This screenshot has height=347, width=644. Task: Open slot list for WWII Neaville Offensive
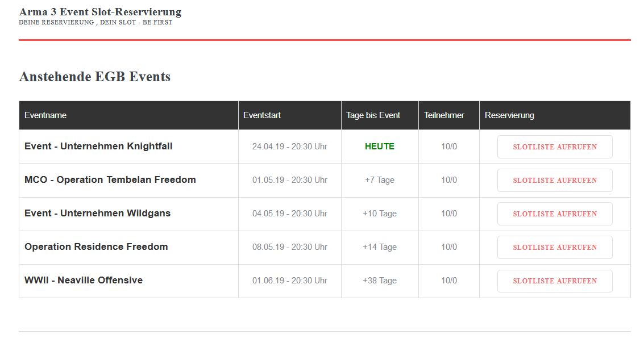554,281
